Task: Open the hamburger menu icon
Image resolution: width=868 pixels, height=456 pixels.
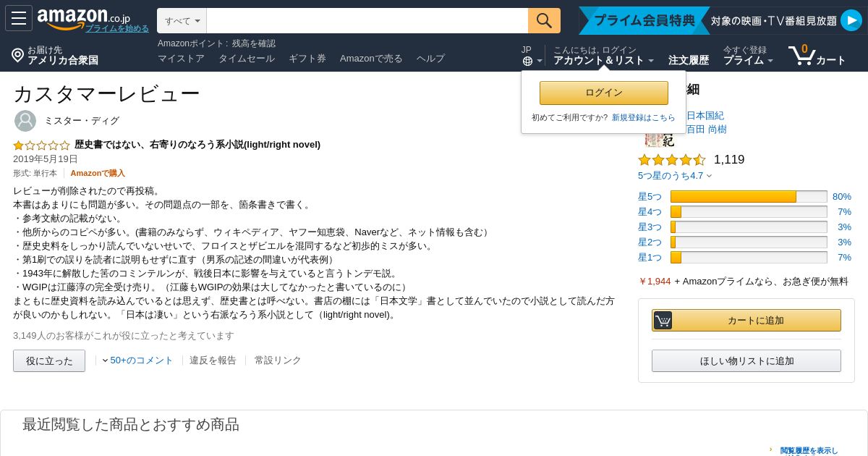Action: coord(19,18)
